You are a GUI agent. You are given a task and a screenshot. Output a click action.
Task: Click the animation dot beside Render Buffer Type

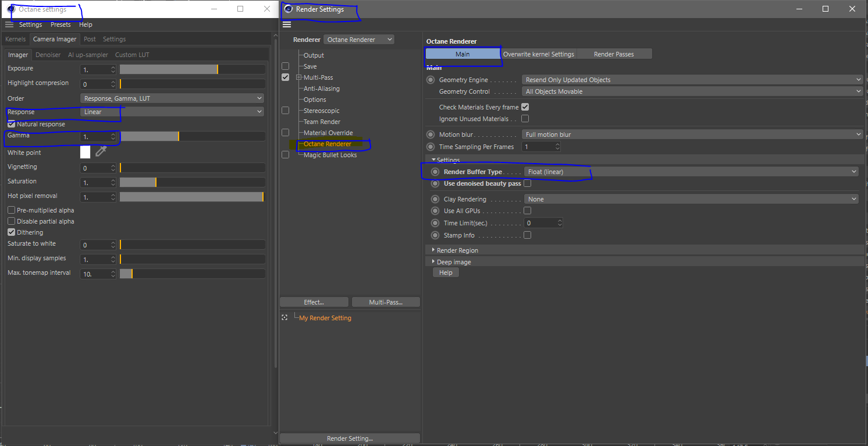point(435,172)
